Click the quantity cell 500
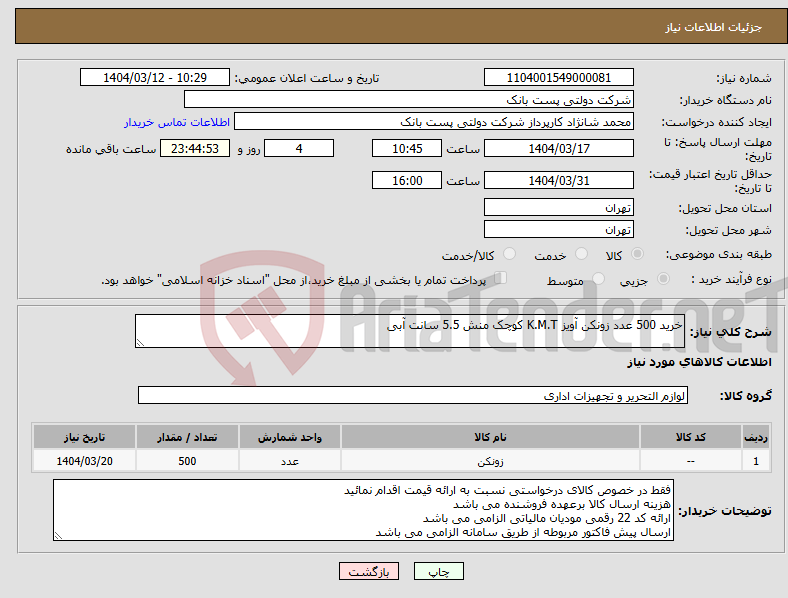Viewport: 788px width, 598px height. 187,460
